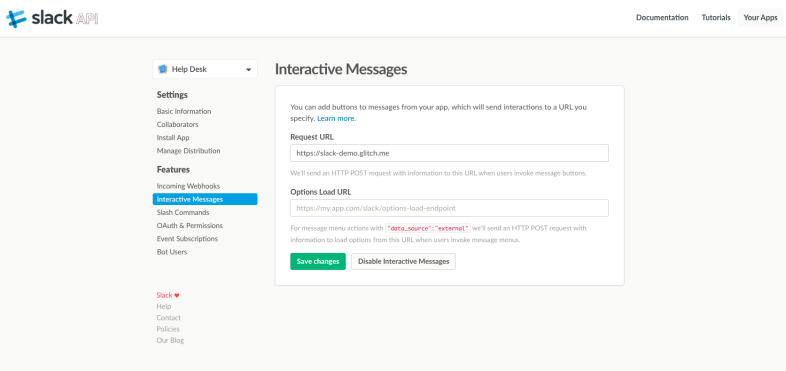Click the Slack API logo
The height and width of the screenshot is (371, 786).
(x=52, y=19)
